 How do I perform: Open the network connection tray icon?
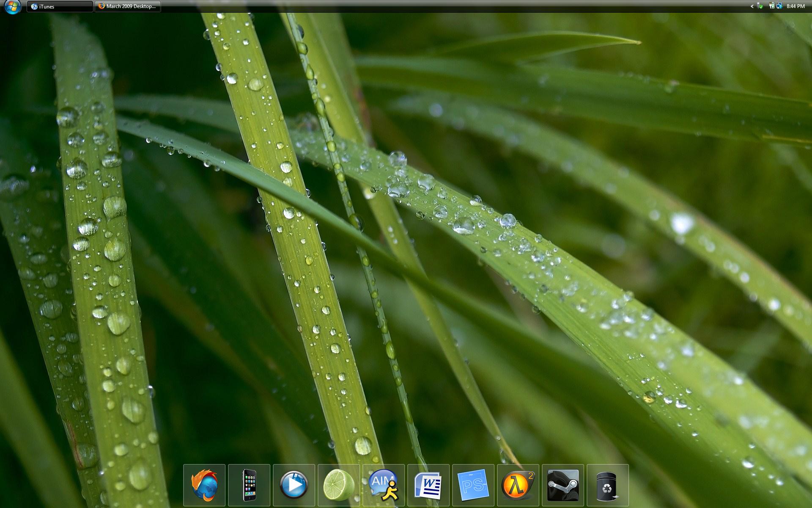coord(779,6)
